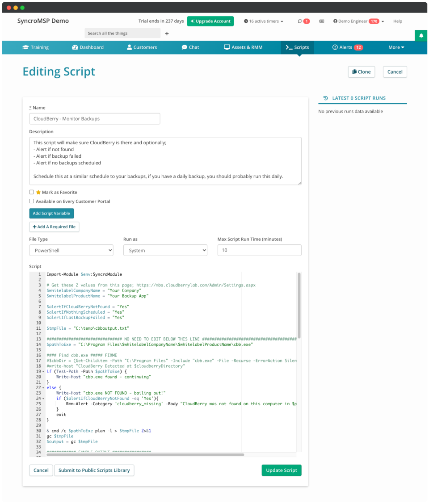Click the plus icon beside search box
429x504 pixels.
(167, 34)
